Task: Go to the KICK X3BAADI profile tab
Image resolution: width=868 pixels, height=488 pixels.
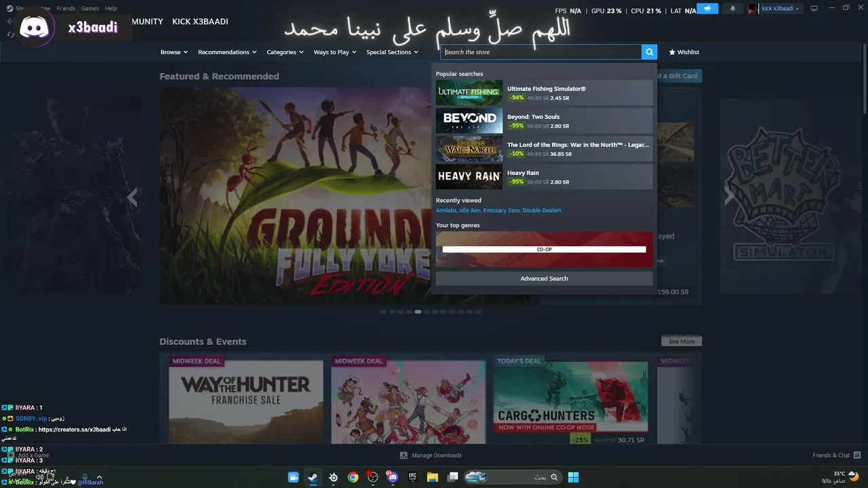Action: coord(200,22)
